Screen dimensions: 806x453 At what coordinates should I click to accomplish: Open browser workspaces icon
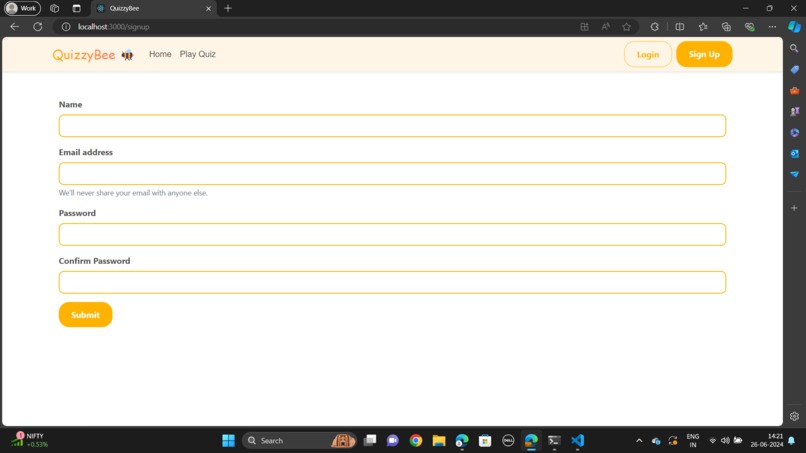54,8
